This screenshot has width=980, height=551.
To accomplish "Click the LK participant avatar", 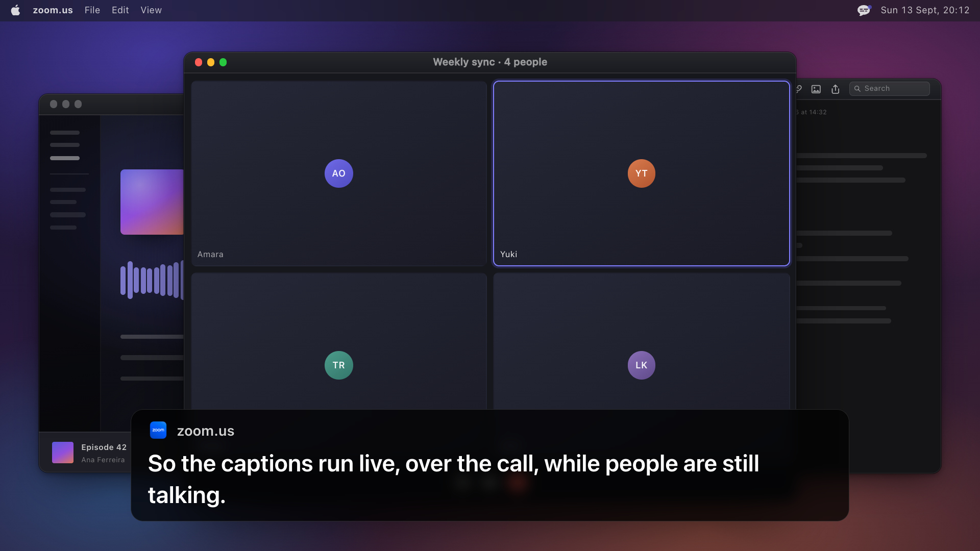I will coord(642,365).
